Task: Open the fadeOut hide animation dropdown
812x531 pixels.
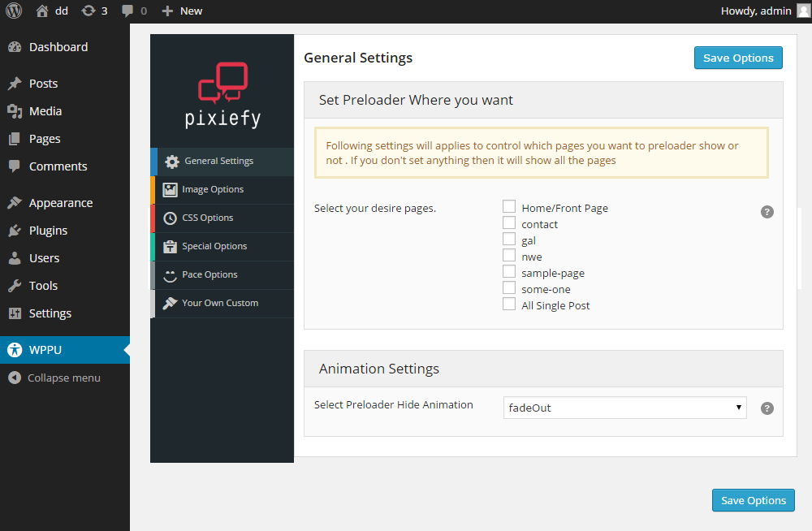Action: [624, 408]
